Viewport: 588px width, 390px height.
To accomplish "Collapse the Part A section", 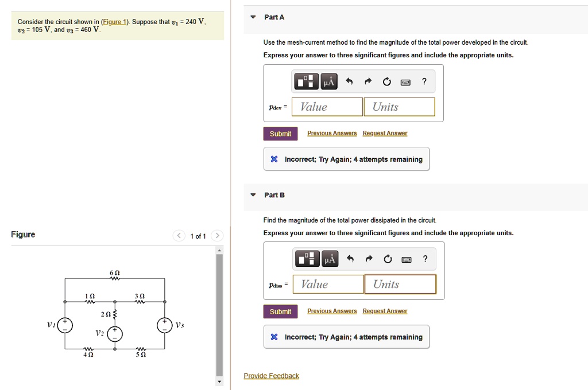I will tap(253, 17).
